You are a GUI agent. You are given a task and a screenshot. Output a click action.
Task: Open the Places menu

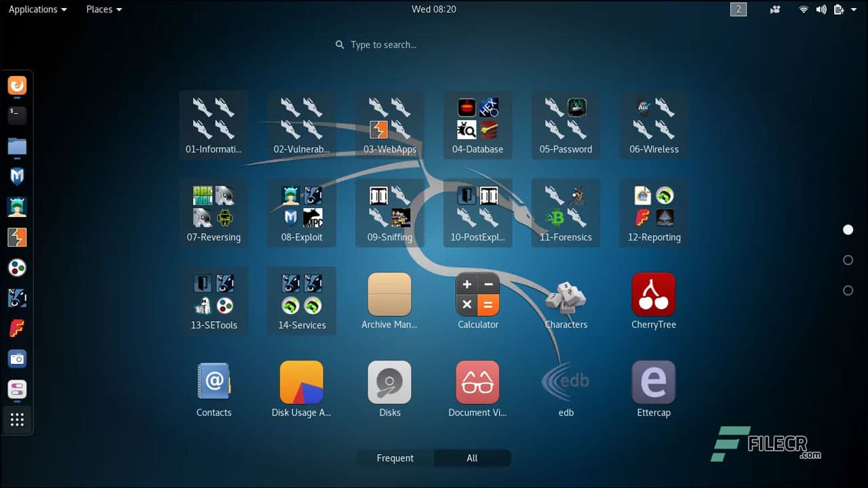pyautogui.click(x=103, y=9)
